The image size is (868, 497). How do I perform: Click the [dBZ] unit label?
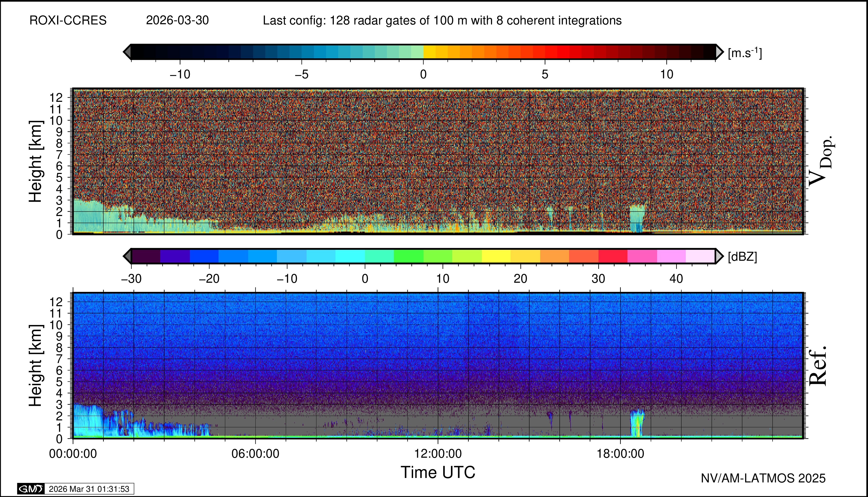(x=742, y=257)
